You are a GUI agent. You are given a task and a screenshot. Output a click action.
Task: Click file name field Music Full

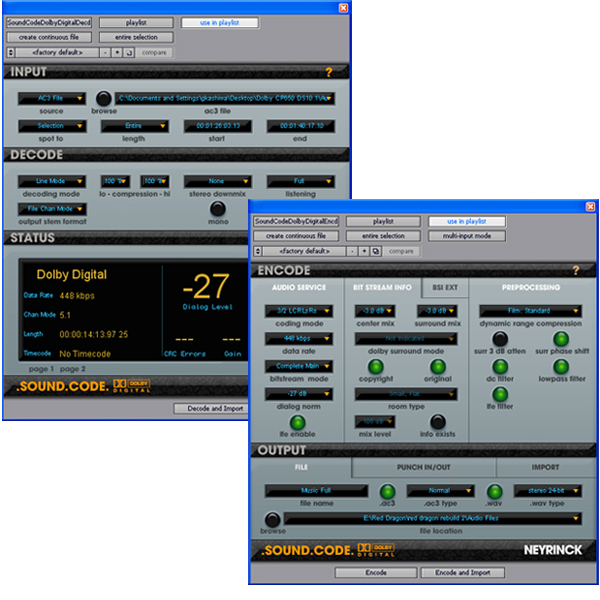tap(316, 491)
